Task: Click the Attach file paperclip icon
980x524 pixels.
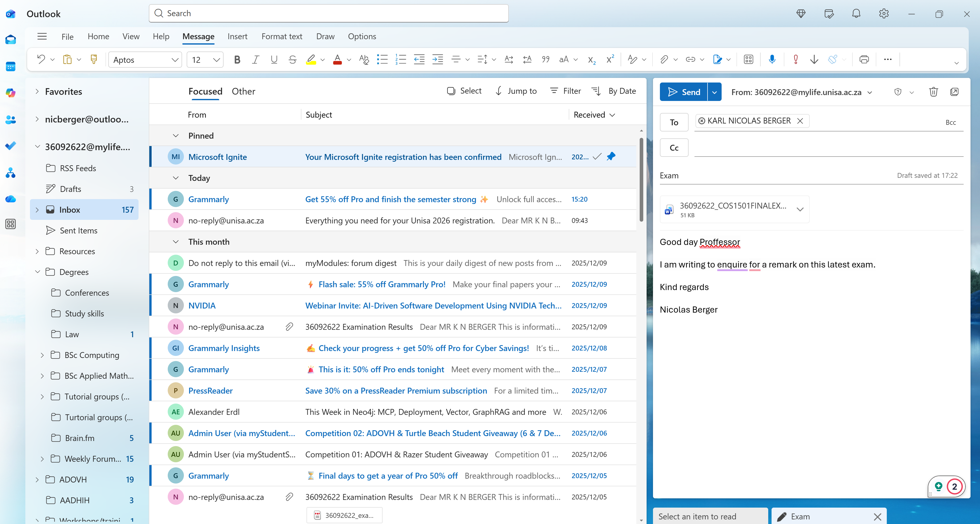Action: pyautogui.click(x=664, y=59)
